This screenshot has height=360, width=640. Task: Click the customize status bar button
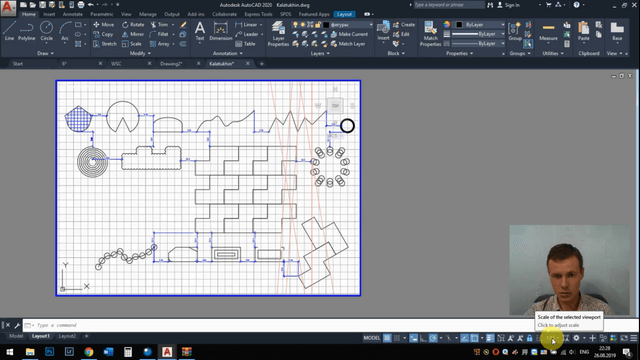(633, 338)
